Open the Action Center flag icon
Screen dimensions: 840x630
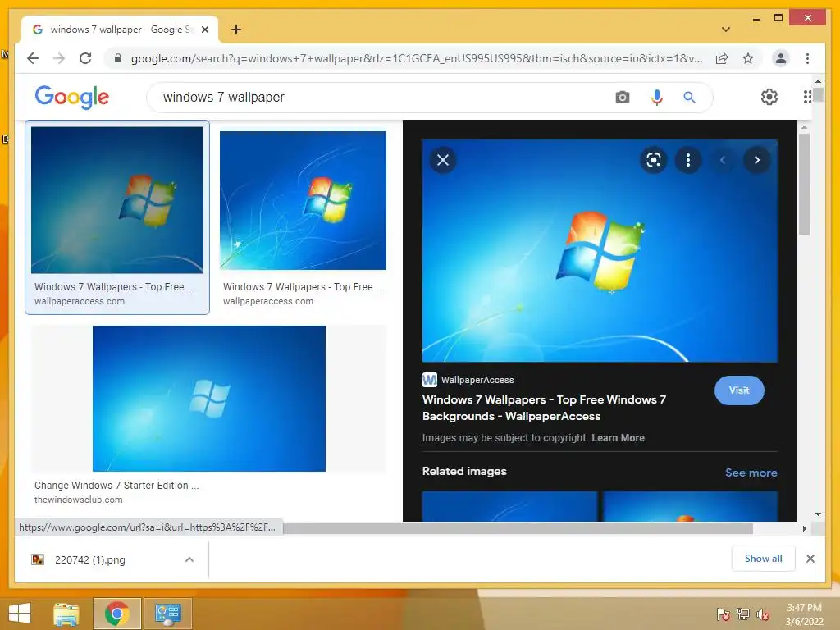(723, 614)
